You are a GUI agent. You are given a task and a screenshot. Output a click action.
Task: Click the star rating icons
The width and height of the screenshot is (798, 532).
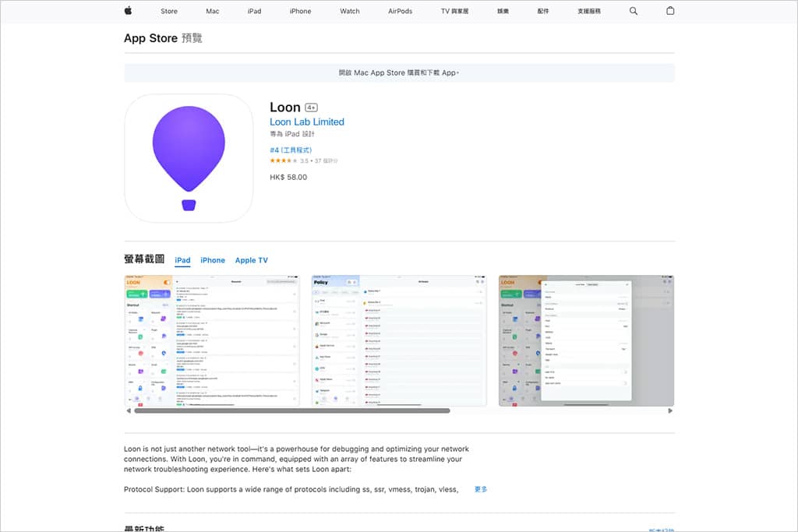(284, 160)
